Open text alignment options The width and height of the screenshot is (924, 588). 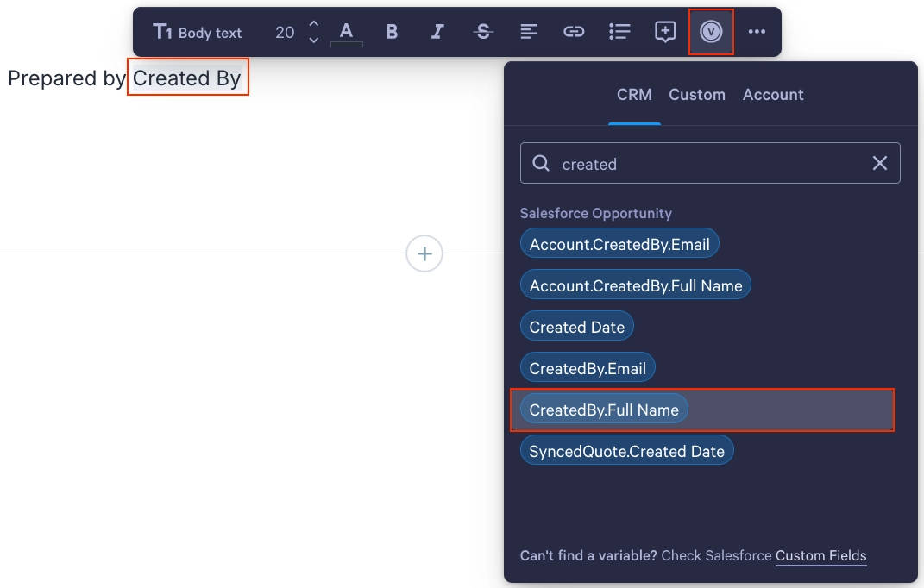coord(529,32)
